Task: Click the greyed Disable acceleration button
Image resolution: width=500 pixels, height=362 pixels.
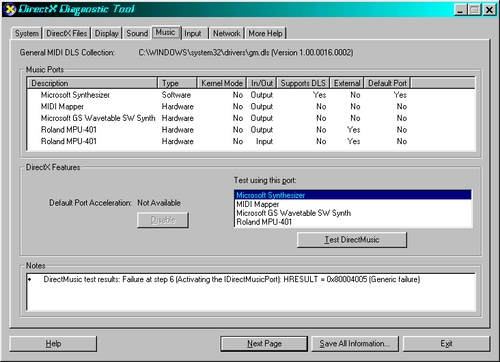Action: 163,220
